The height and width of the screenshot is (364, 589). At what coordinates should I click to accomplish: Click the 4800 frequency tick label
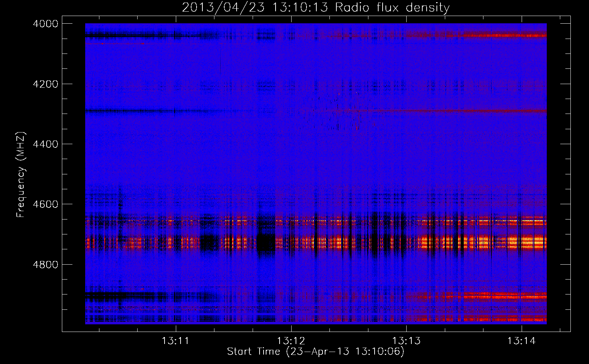(x=46, y=264)
